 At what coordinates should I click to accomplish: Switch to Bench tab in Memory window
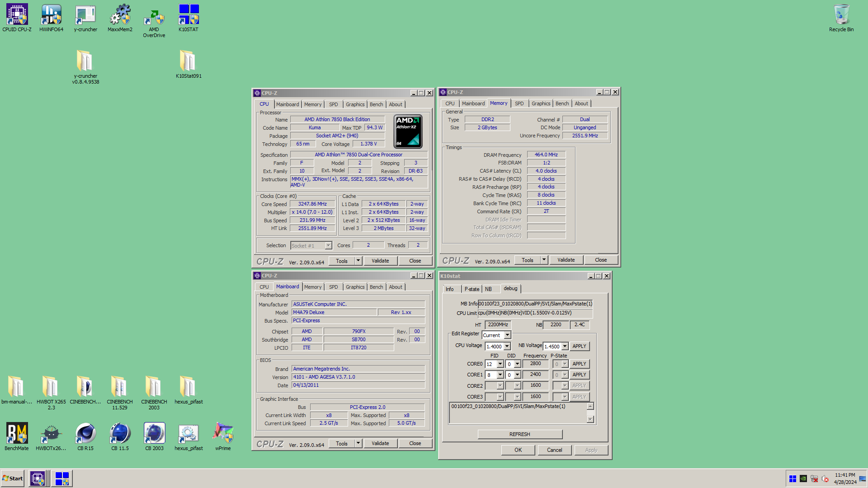pos(562,103)
